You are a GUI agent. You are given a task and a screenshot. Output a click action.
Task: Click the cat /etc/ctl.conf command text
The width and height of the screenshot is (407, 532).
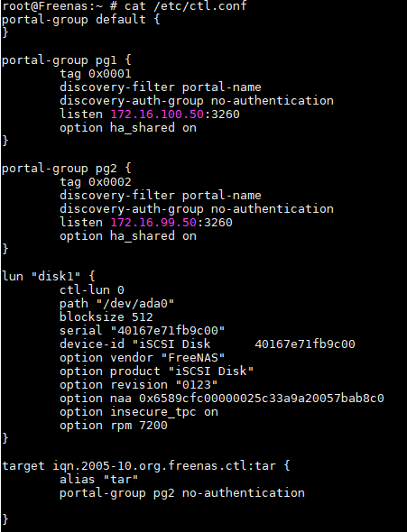pyautogui.click(x=185, y=5)
